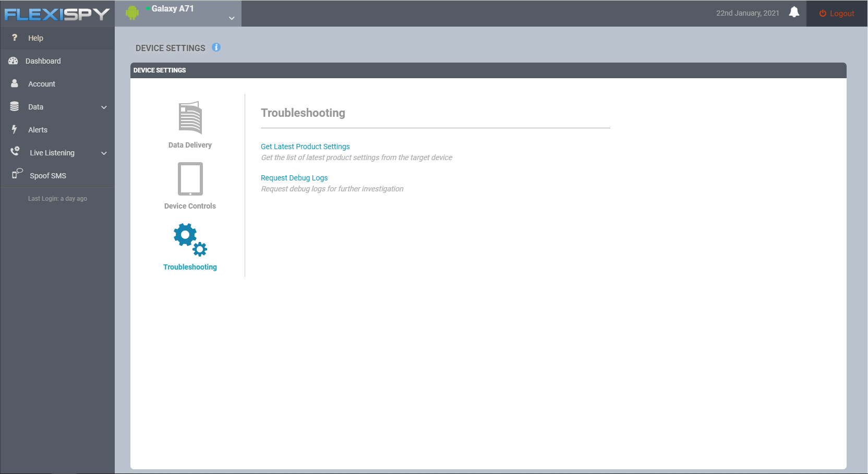Click the DEVICE SETTINGS page title

(171, 48)
